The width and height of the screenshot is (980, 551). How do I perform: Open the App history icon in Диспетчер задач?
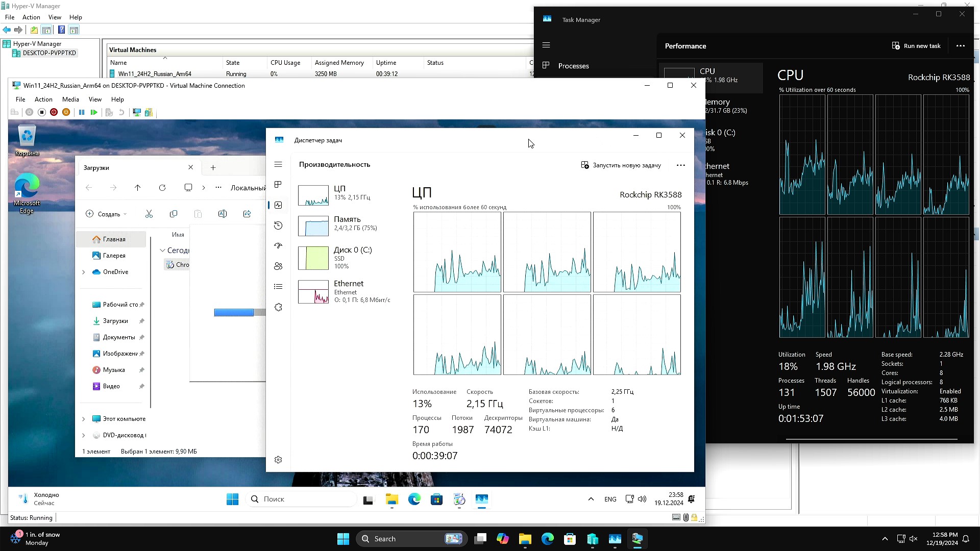click(278, 226)
